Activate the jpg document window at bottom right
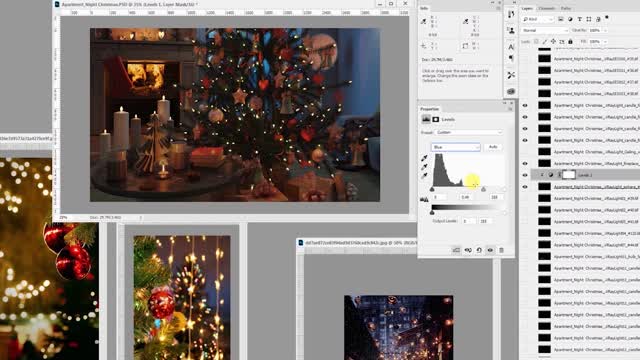The image size is (640, 360). tap(358, 242)
